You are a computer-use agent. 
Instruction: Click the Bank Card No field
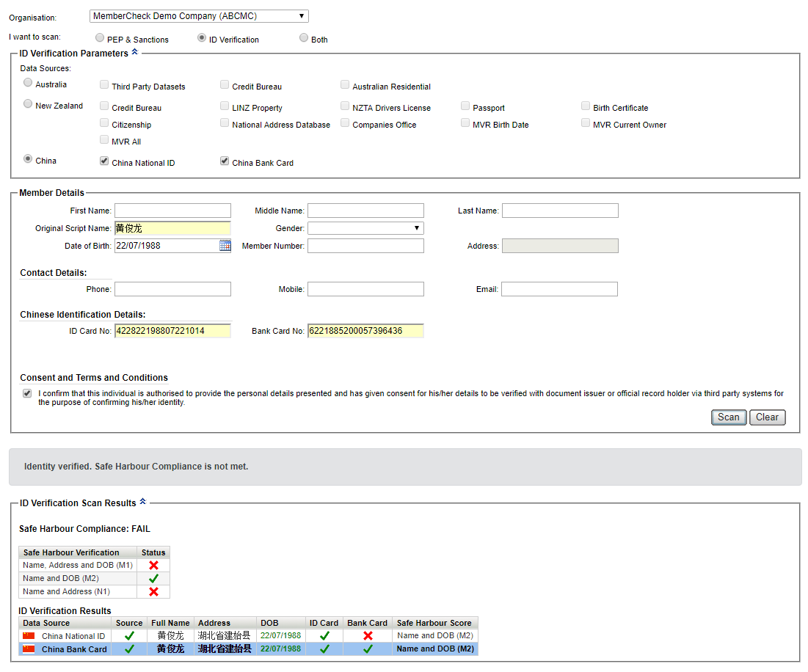(x=366, y=331)
